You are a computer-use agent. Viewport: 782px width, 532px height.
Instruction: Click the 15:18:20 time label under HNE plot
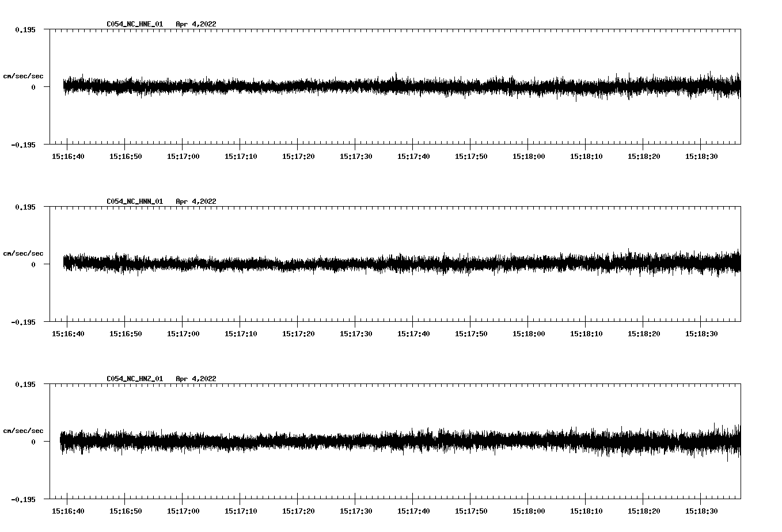click(x=644, y=157)
